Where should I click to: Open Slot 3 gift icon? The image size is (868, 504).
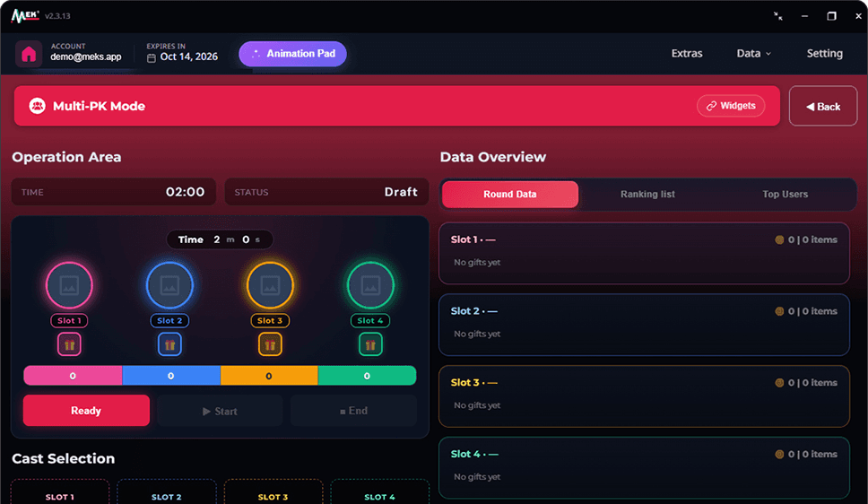tap(270, 344)
